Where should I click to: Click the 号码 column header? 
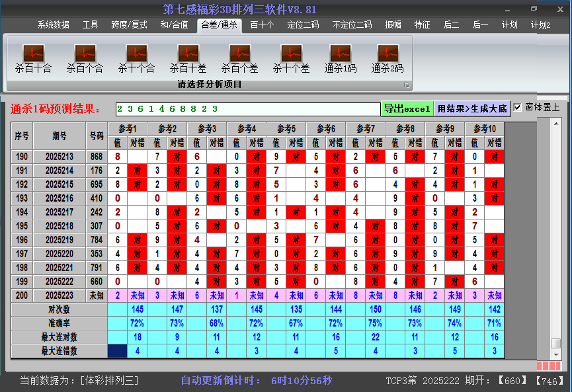[97, 136]
